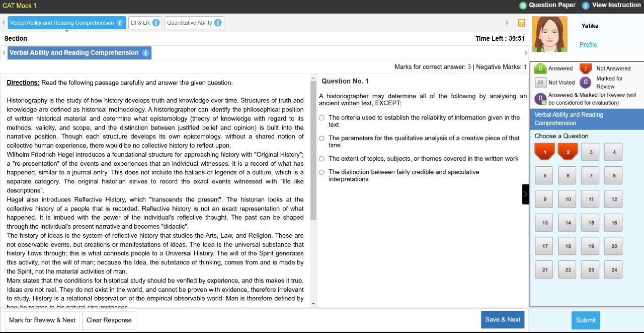Switch to Quantitative Ability section tab
The height and width of the screenshot is (333, 644).
[x=190, y=23]
